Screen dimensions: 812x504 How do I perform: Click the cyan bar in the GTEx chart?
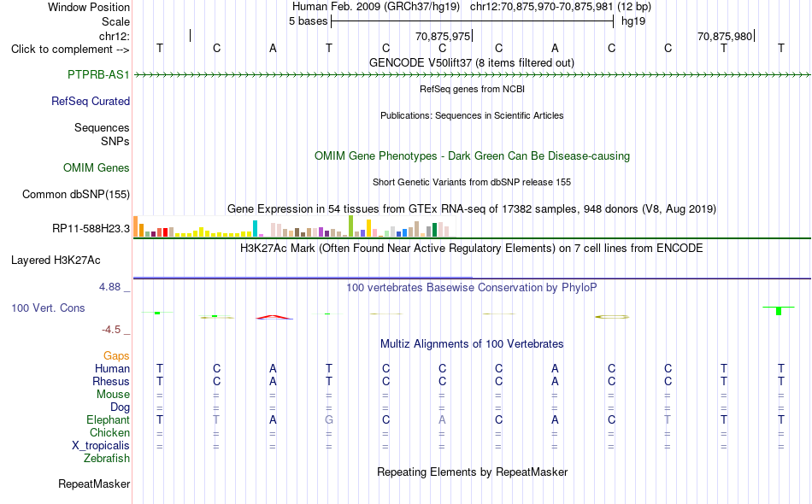click(256, 229)
